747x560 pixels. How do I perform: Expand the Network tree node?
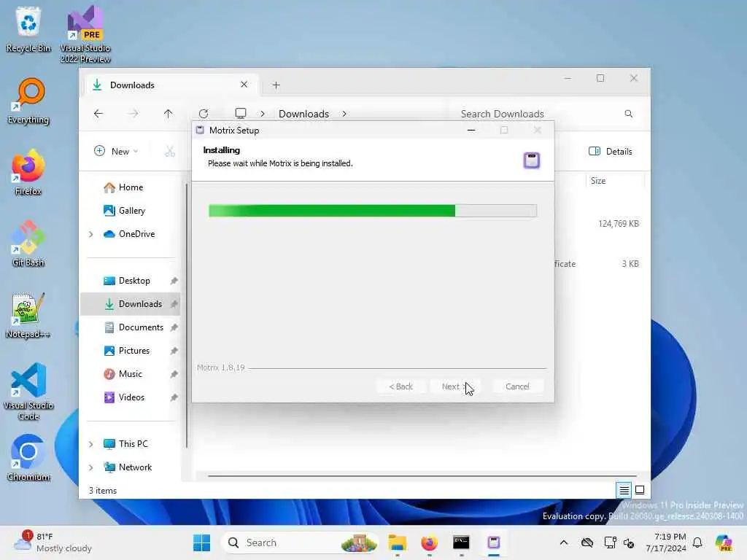point(91,467)
